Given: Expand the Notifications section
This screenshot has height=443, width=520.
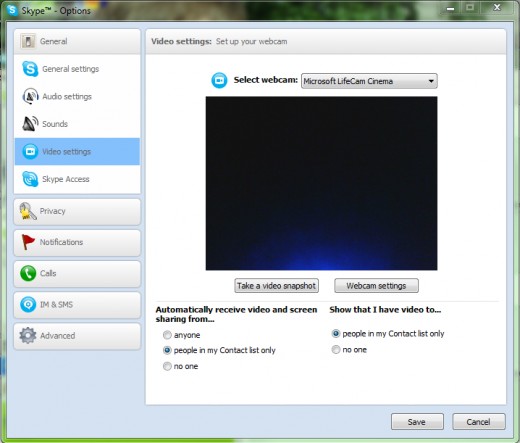Looking at the screenshot, I should click(77, 243).
